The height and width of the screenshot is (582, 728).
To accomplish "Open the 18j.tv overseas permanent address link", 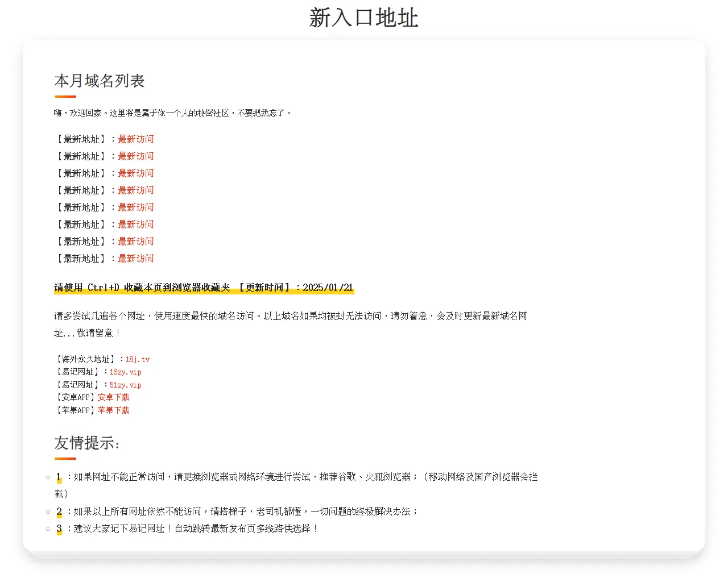I will click(137, 359).
